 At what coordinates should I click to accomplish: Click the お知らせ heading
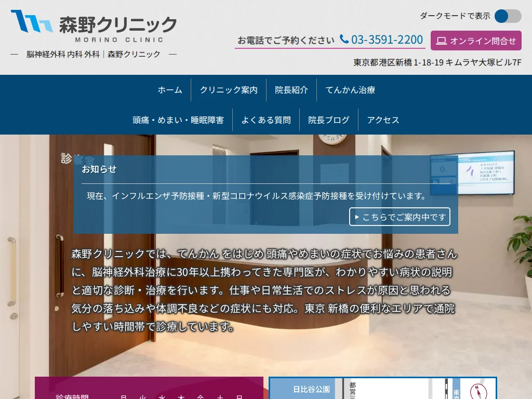[x=99, y=169]
